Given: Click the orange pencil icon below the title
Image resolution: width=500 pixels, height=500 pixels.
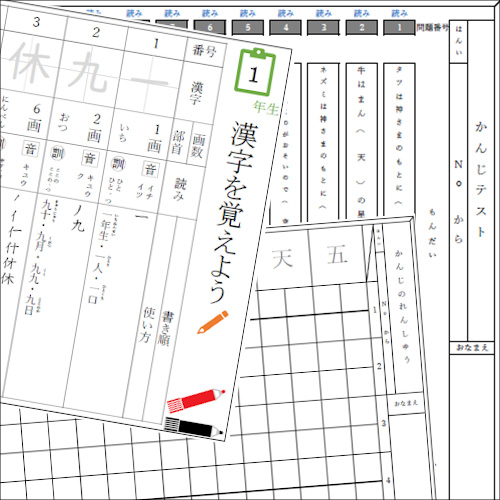Looking at the screenshot, I should [213, 322].
